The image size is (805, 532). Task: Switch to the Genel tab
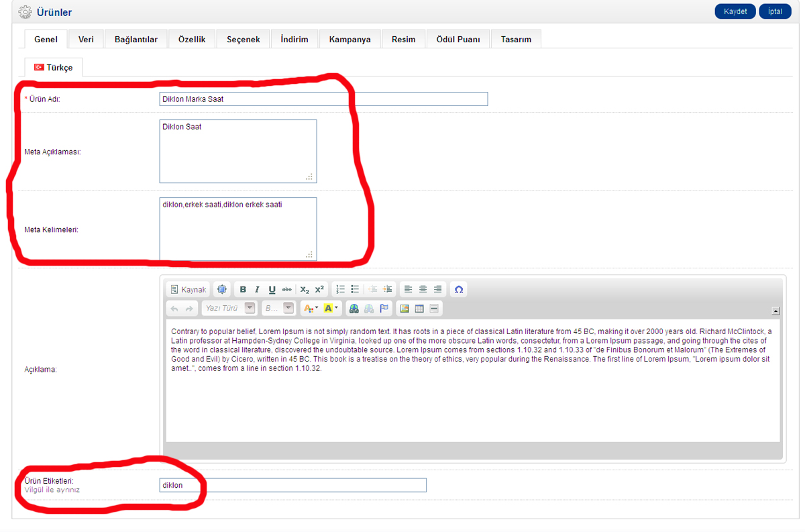click(x=46, y=40)
